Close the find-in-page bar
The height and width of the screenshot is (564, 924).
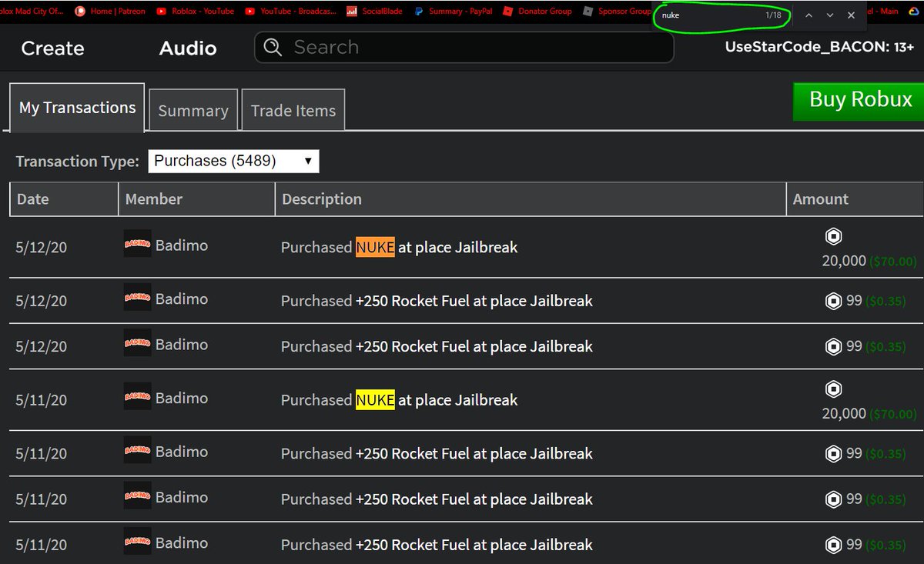tap(851, 15)
